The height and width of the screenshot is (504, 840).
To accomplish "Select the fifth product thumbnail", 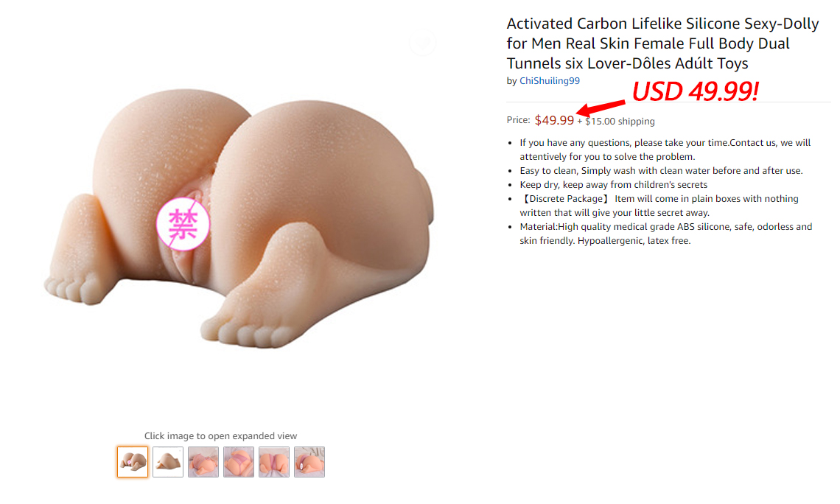I will pos(274,462).
